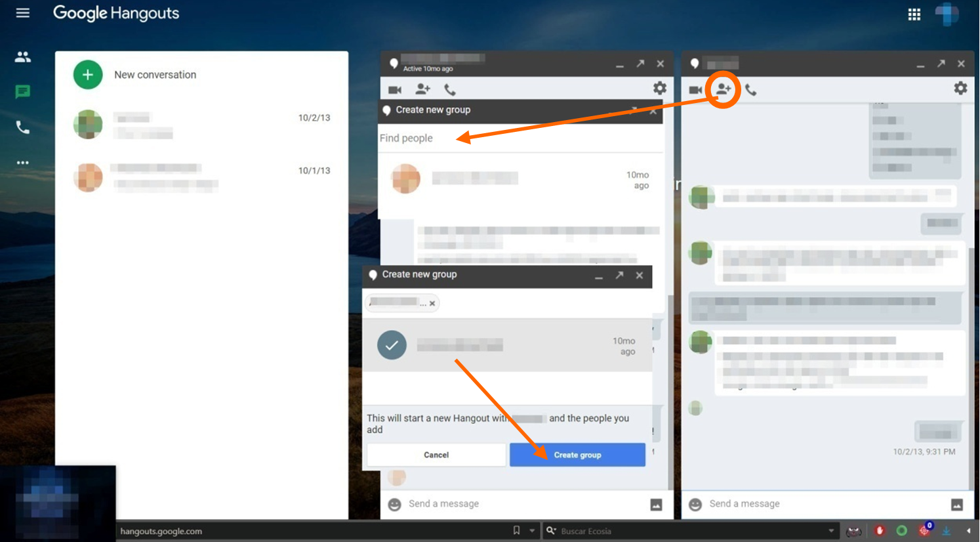Click the green plus New conversation button

(88, 75)
